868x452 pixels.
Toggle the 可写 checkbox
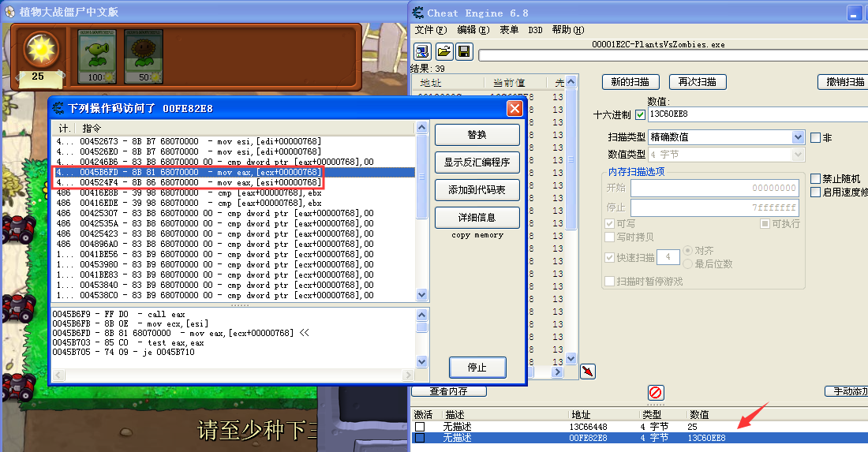[609, 223]
